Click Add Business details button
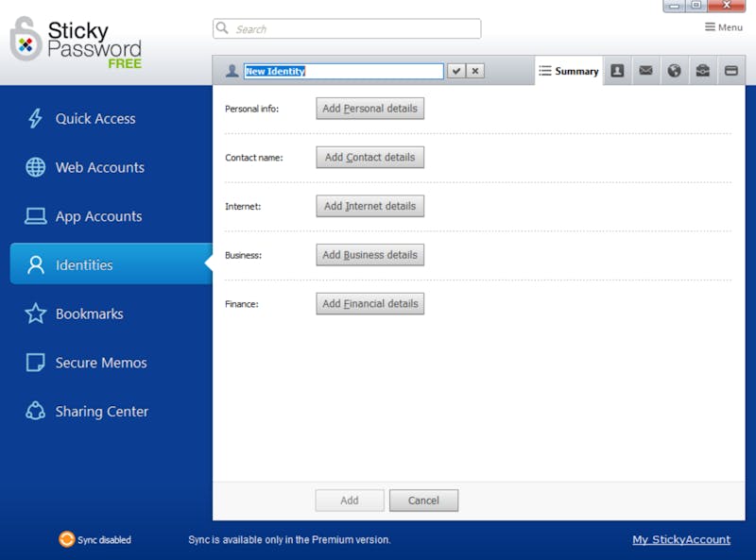The width and height of the screenshot is (756, 560). (x=369, y=254)
